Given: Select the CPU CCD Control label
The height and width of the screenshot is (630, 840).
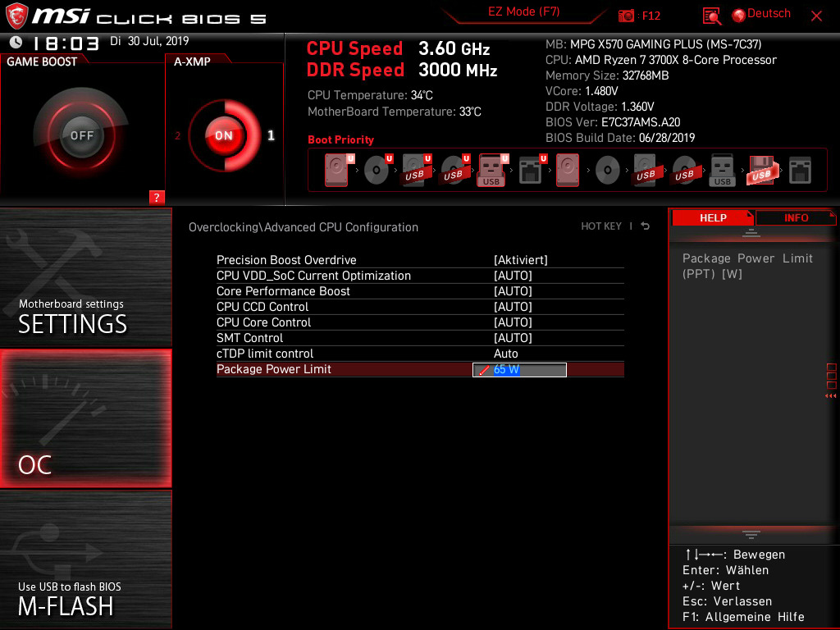Looking at the screenshot, I should tap(262, 307).
